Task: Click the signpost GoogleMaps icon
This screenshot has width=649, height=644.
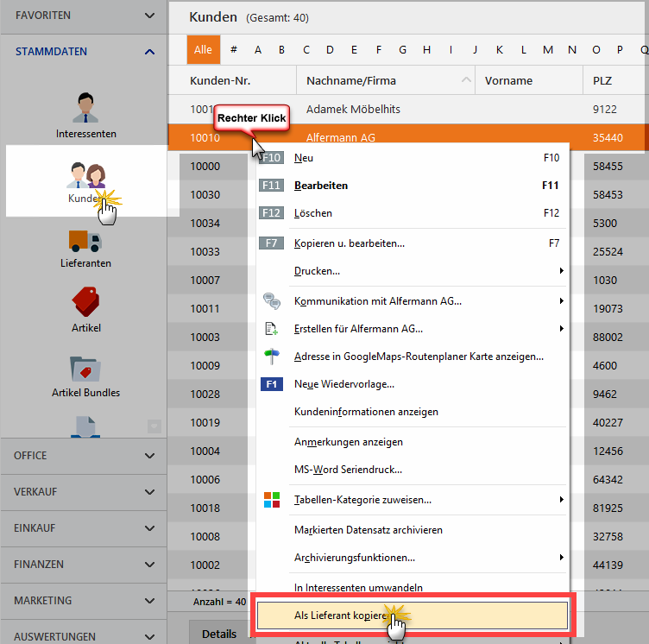Action: click(272, 357)
